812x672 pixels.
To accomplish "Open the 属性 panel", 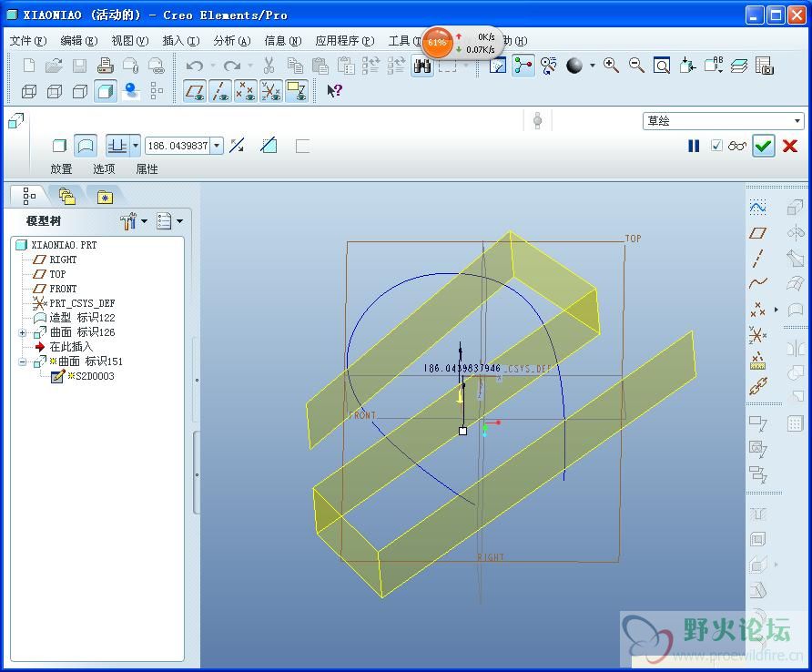I will point(147,168).
